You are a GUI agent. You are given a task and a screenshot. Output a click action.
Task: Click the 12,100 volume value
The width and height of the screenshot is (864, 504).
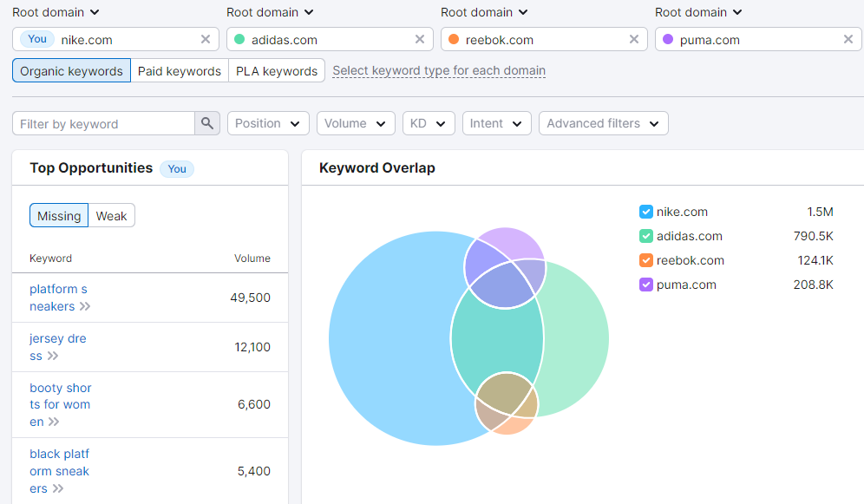coord(252,347)
